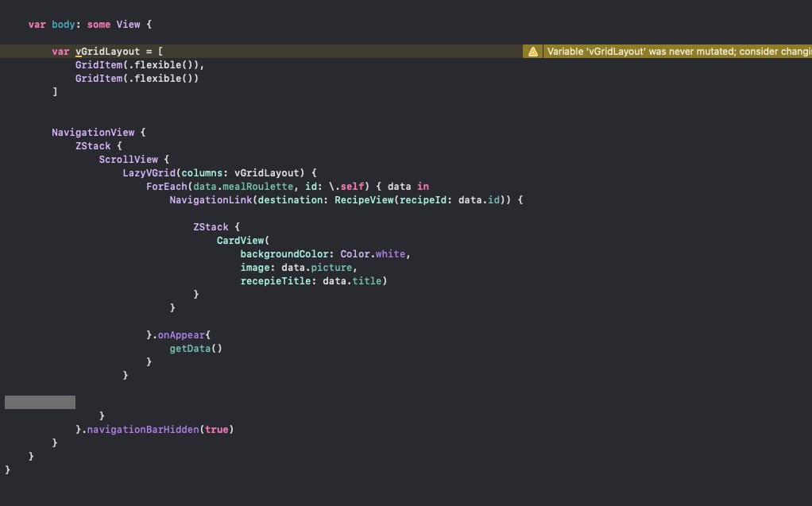Click RecipeView in the NavigationLink destination
The height and width of the screenshot is (506, 812).
click(364, 200)
